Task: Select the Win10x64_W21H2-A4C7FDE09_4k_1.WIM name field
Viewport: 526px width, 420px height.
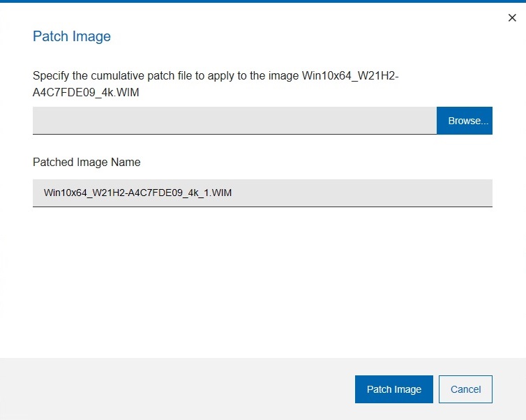Action: 262,193
